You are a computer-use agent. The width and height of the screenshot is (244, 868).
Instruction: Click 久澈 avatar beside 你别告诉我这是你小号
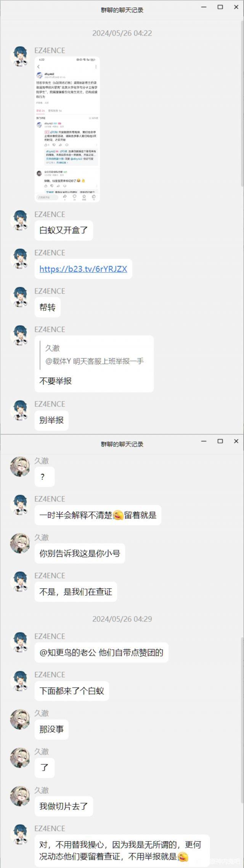pyautogui.click(x=20, y=543)
